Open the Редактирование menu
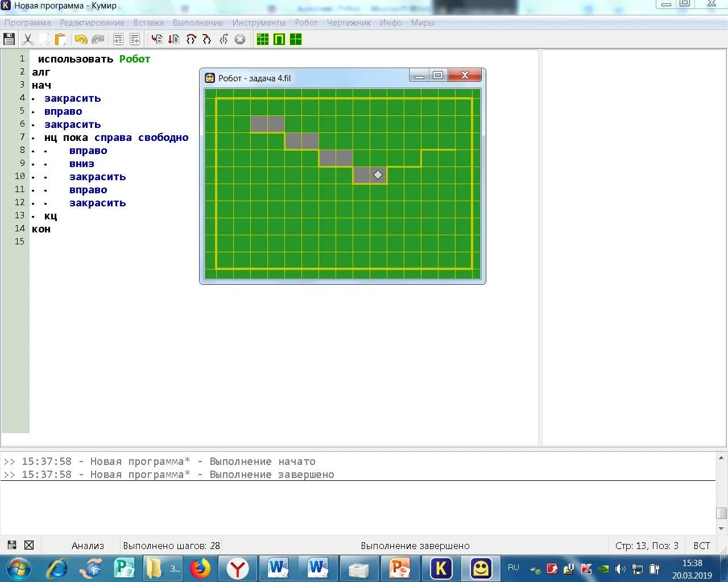Image resolution: width=728 pixels, height=582 pixels. tap(92, 23)
